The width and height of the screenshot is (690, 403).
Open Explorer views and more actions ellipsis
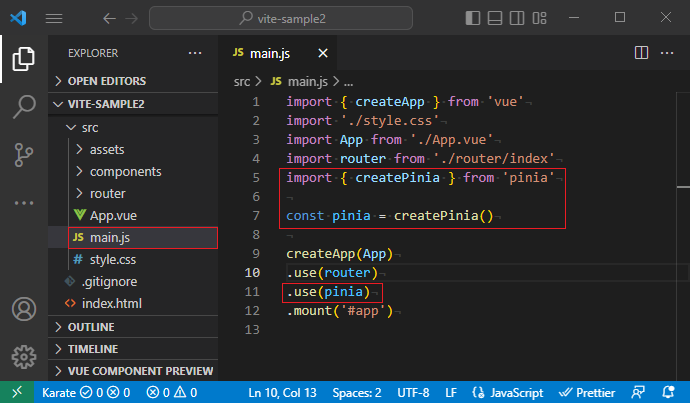[195, 53]
